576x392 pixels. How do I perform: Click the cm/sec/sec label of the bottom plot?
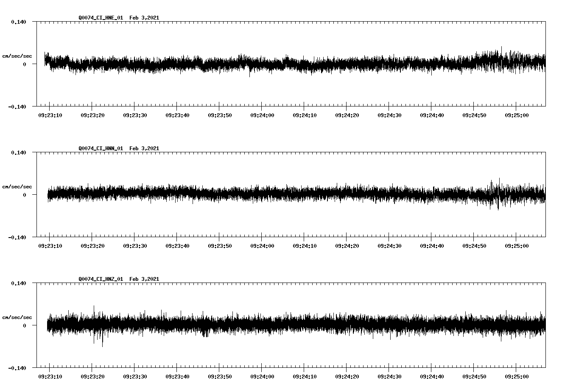point(17,316)
